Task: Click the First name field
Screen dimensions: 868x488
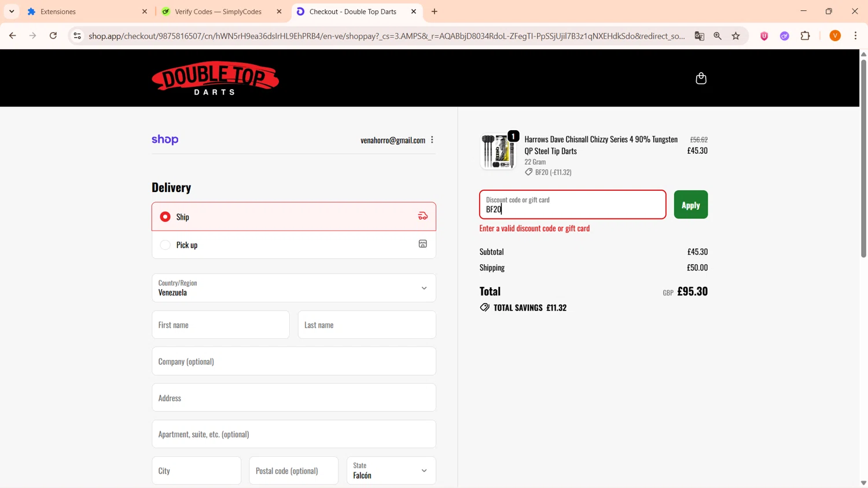Action: [220, 325]
